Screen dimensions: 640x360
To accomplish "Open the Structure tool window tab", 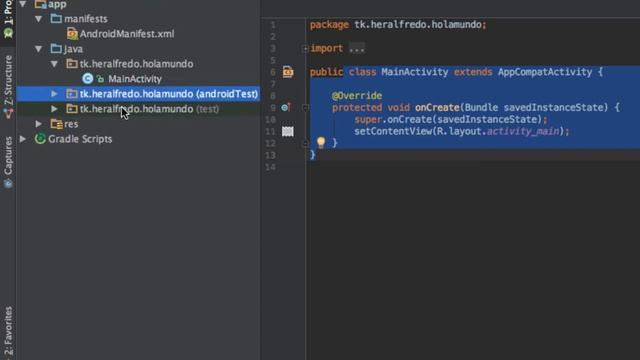I will [x=8, y=87].
